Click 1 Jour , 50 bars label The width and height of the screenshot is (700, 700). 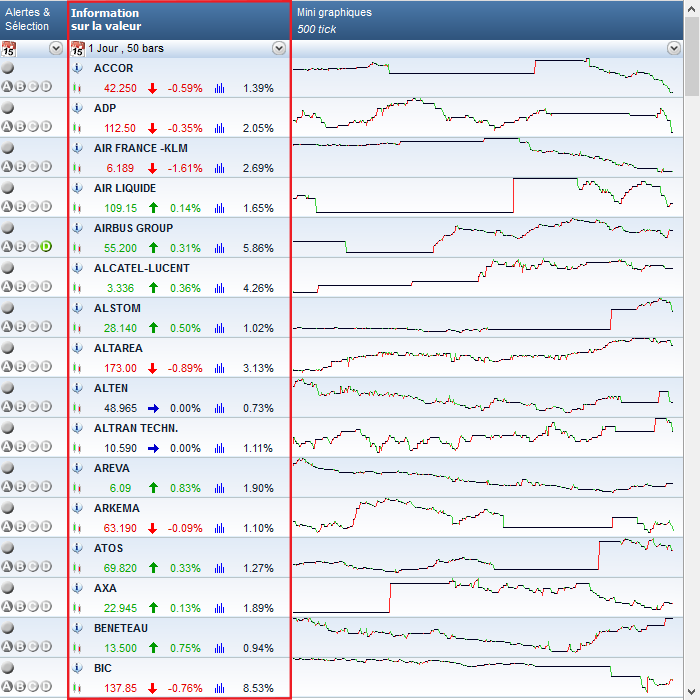point(126,48)
